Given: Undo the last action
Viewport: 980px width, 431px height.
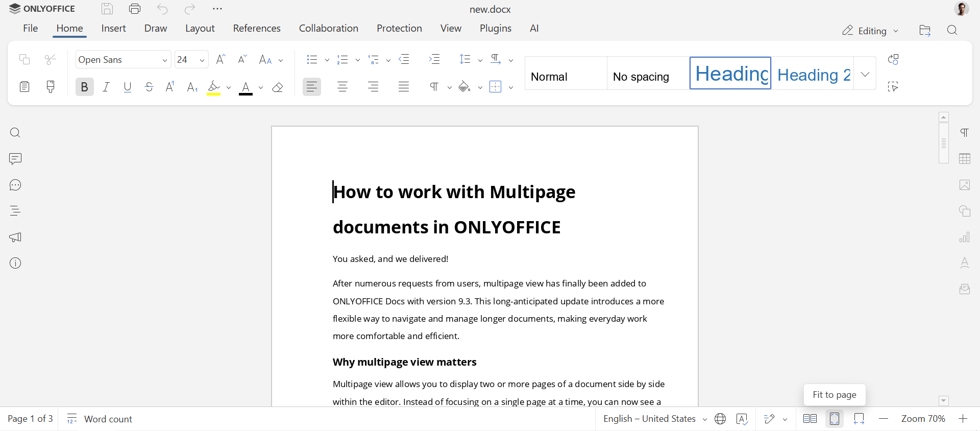Looking at the screenshot, I should click(x=162, y=9).
